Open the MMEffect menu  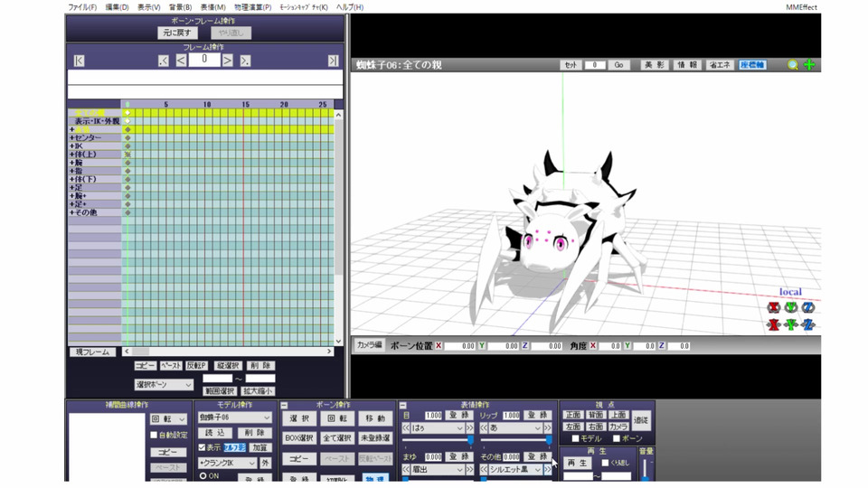coord(801,7)
